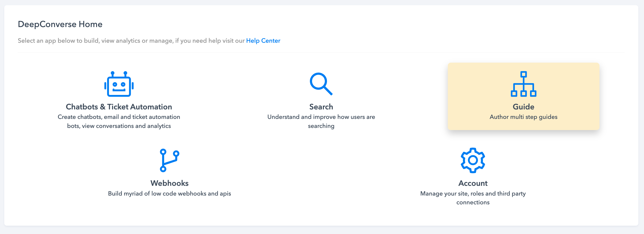This screenshot has width=644, height=234.
Task: Open Chatbots & Ticket Automation title
Action: pyautogui.click(x=119, y=107)
